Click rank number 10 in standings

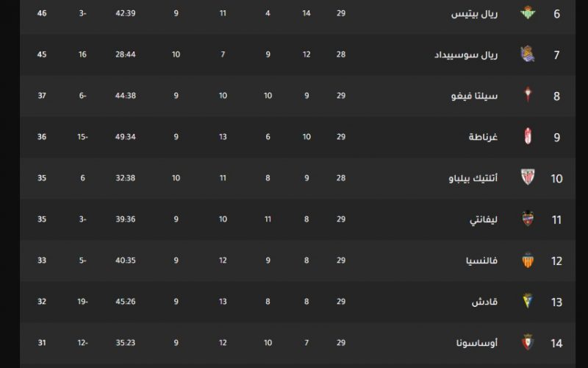556,178
